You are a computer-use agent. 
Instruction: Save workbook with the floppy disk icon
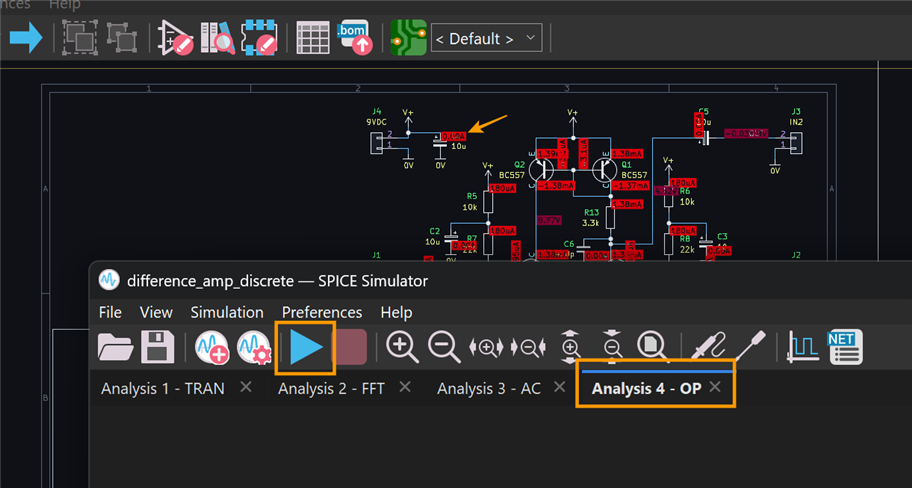point(158,347)
